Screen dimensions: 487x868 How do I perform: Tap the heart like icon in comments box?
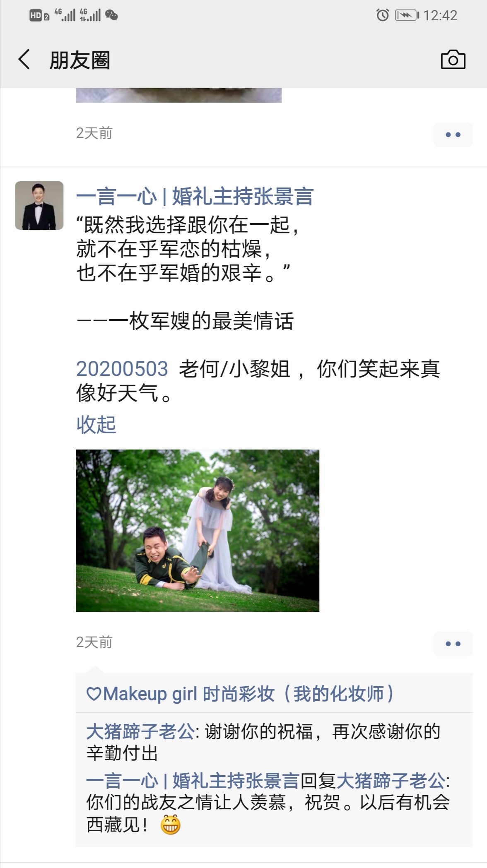pyautogui.click(x=94, y=694)
